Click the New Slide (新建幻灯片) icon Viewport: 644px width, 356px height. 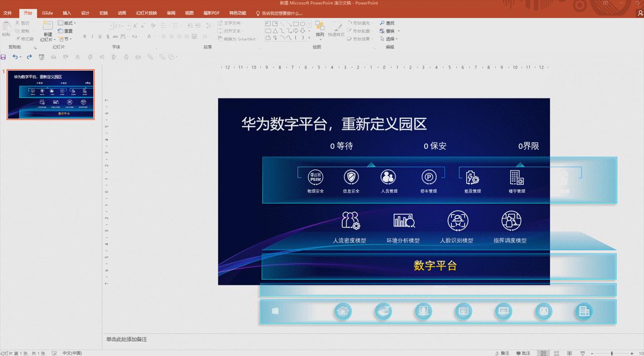[48, 25]
